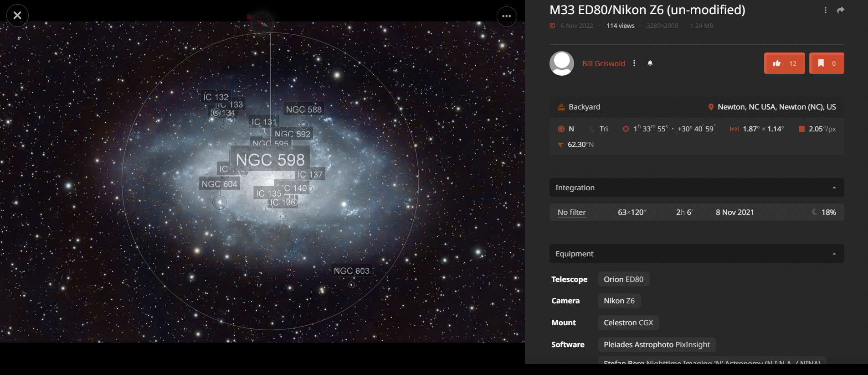Close the image viewer with the X button
This screenshot has width=868, height=375.
coord(17,16)
